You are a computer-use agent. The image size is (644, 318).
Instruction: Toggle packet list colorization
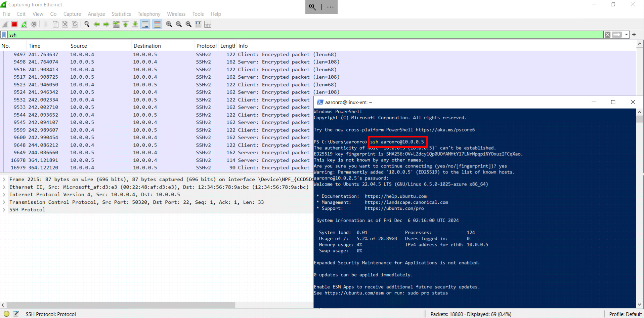(157, 24)
